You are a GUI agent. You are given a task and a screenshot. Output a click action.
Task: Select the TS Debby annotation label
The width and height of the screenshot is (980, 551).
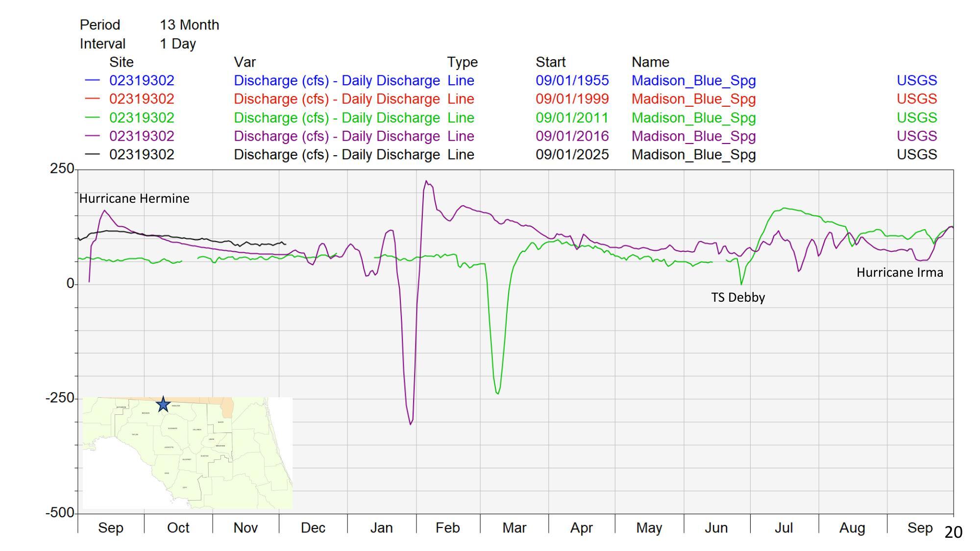[x=738, y=297]
